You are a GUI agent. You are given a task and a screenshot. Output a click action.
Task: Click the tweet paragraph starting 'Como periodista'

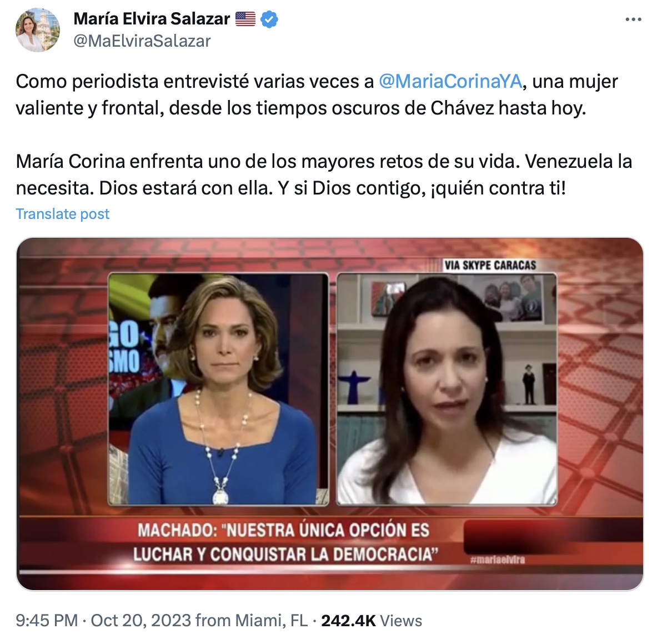[317, 95]
